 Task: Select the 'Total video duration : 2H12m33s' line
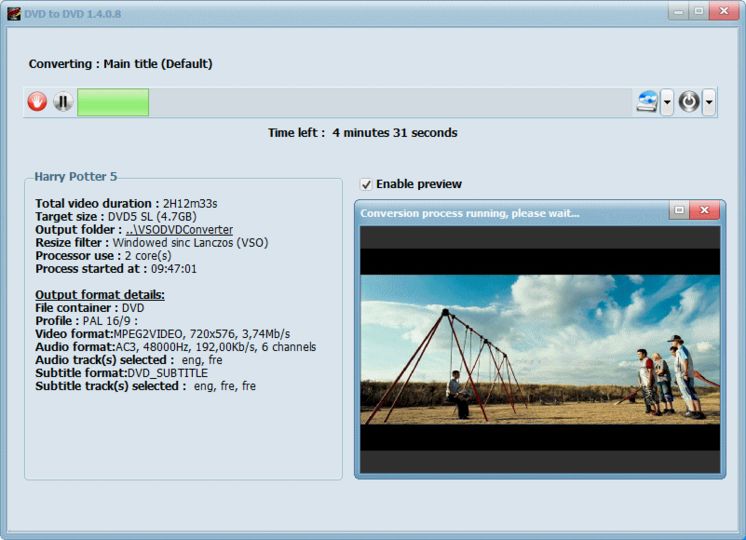126,204
